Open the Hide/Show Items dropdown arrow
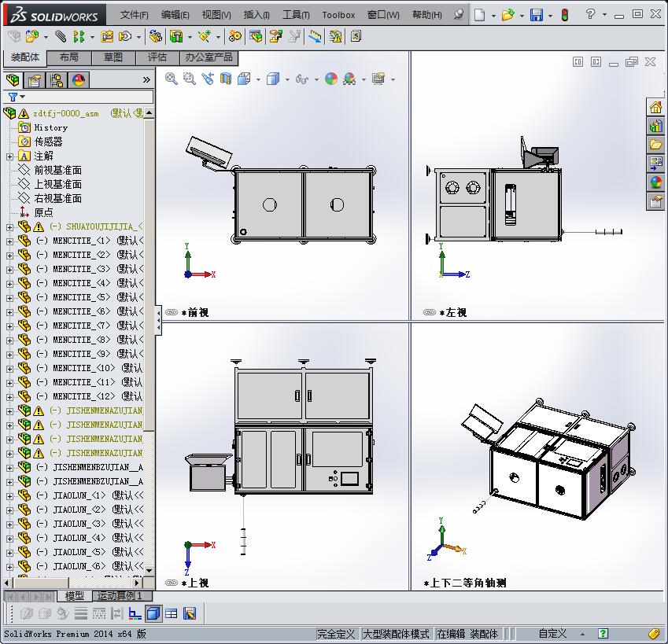Screen dimensions: 668x644 tap(316, 79)
